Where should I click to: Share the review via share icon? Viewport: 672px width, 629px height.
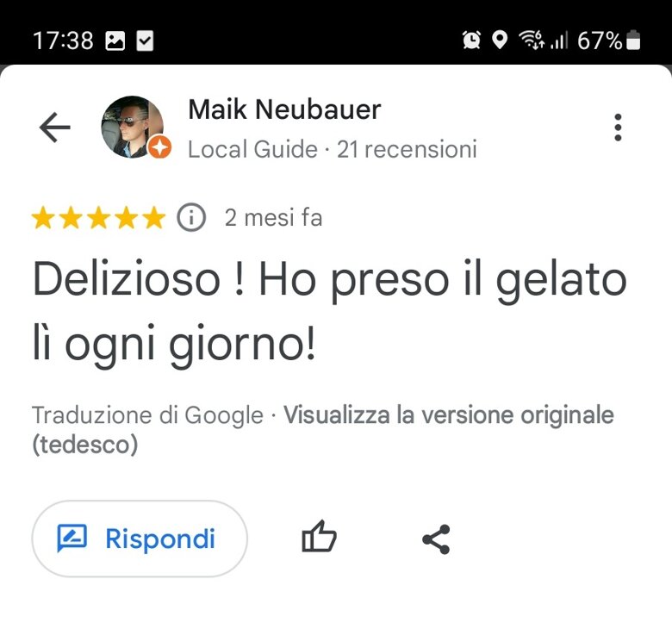coord(436,539)
